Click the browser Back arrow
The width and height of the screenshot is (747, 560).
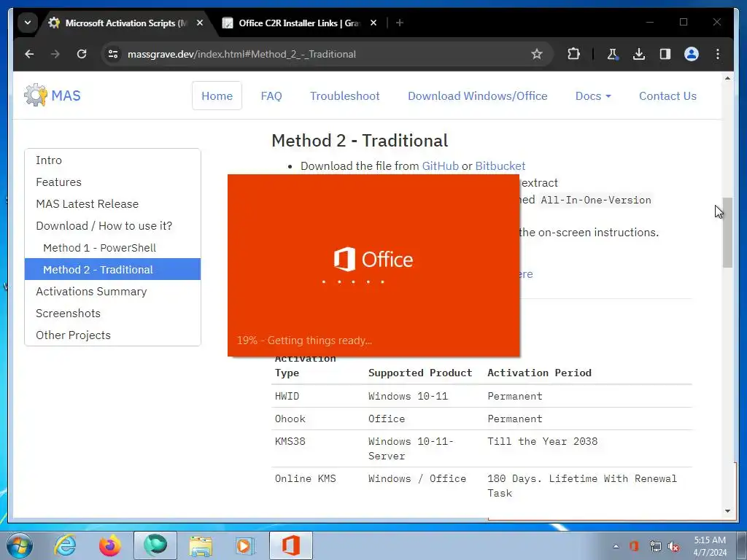pyautogui.click(x=29, y=54)
